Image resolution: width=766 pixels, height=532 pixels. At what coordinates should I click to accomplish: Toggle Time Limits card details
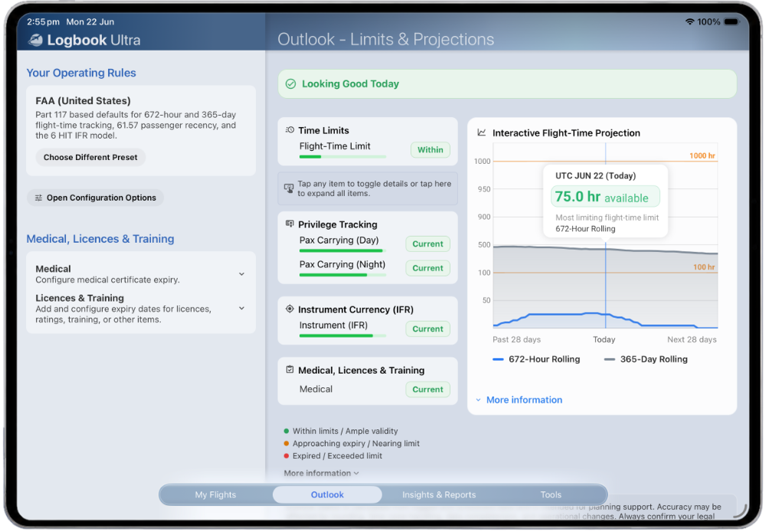click(x=368, y=142)
